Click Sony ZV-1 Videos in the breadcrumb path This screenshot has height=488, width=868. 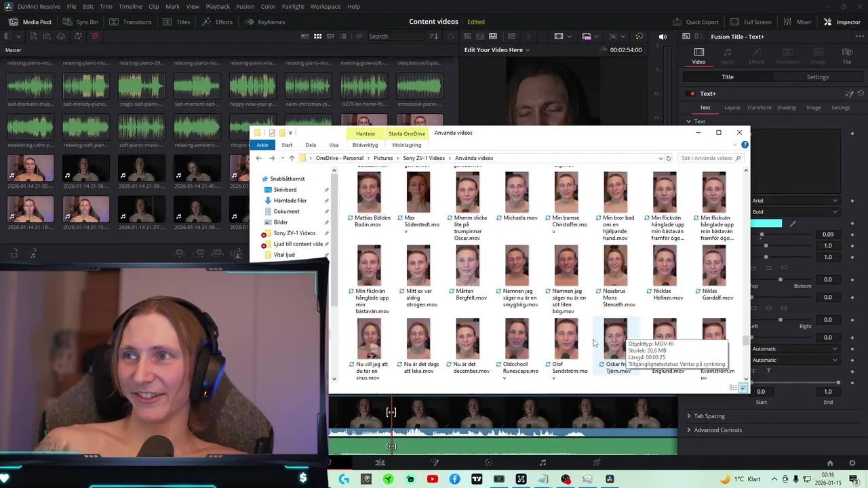[424, 158]
